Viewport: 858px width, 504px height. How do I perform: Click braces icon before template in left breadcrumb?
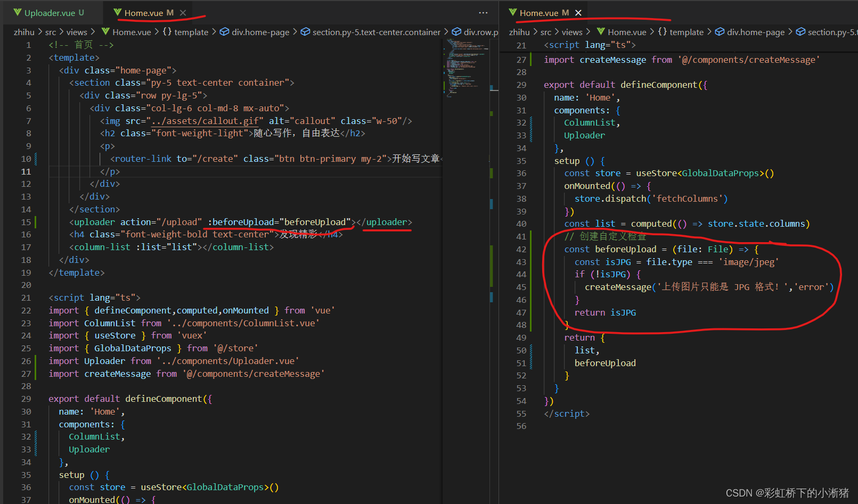tap(167, 31)
